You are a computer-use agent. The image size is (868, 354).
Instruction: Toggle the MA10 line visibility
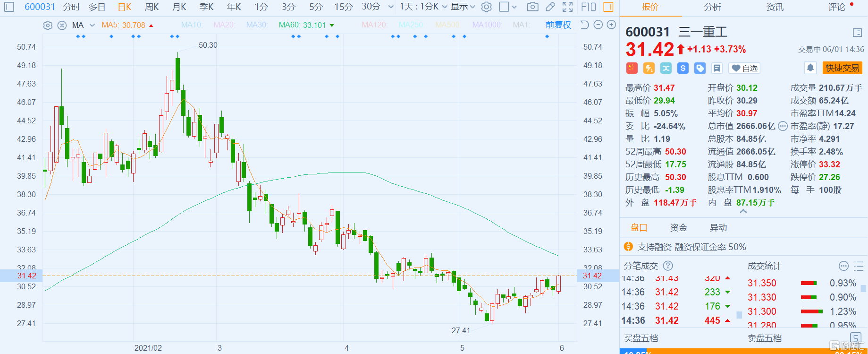(192, 25)
